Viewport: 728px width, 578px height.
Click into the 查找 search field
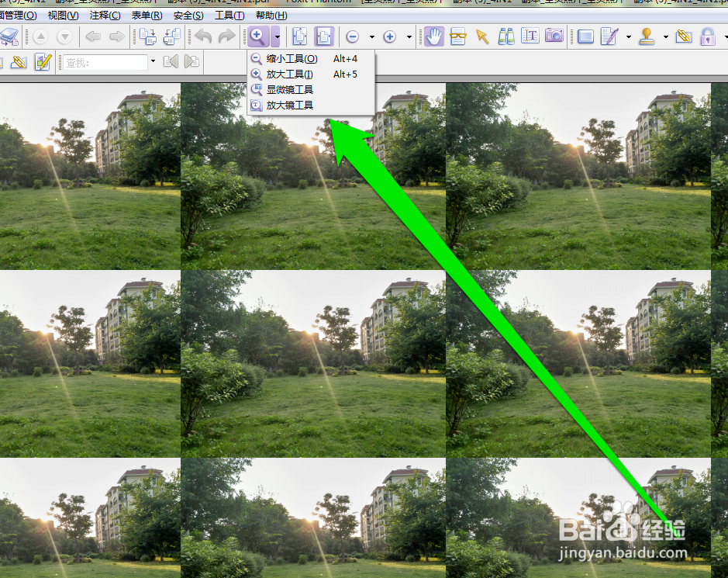(105, 62)
